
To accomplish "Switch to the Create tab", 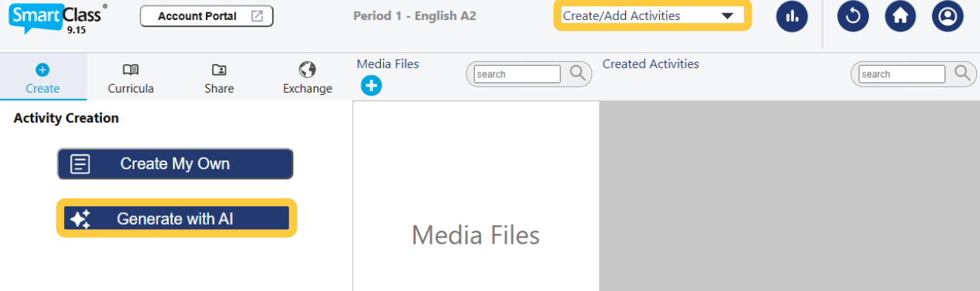I will click(x=42, y=79).
